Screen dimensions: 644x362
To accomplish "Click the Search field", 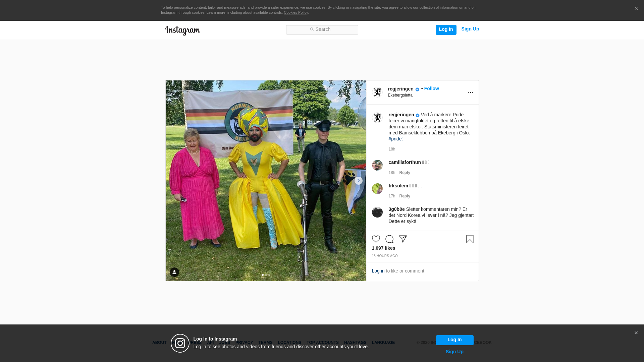I will click(x=322, y=29).
